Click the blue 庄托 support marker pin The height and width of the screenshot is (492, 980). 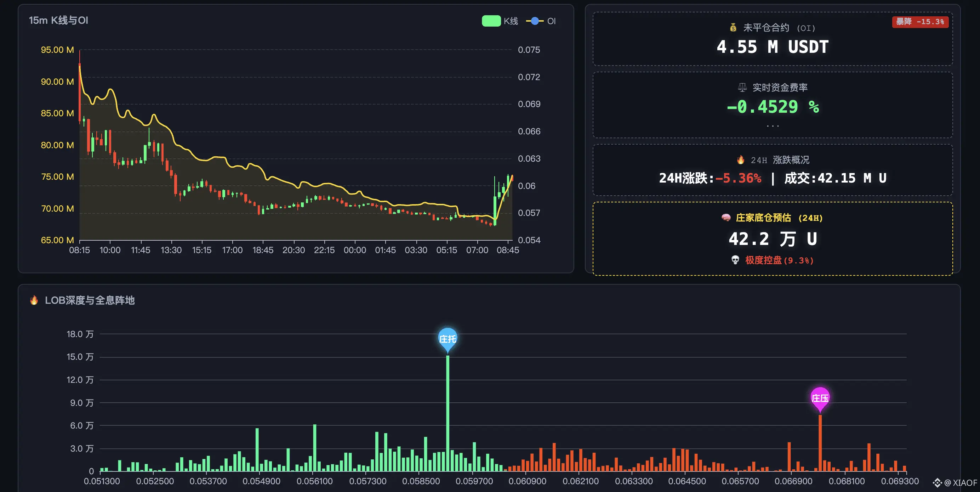click(448, 339)
